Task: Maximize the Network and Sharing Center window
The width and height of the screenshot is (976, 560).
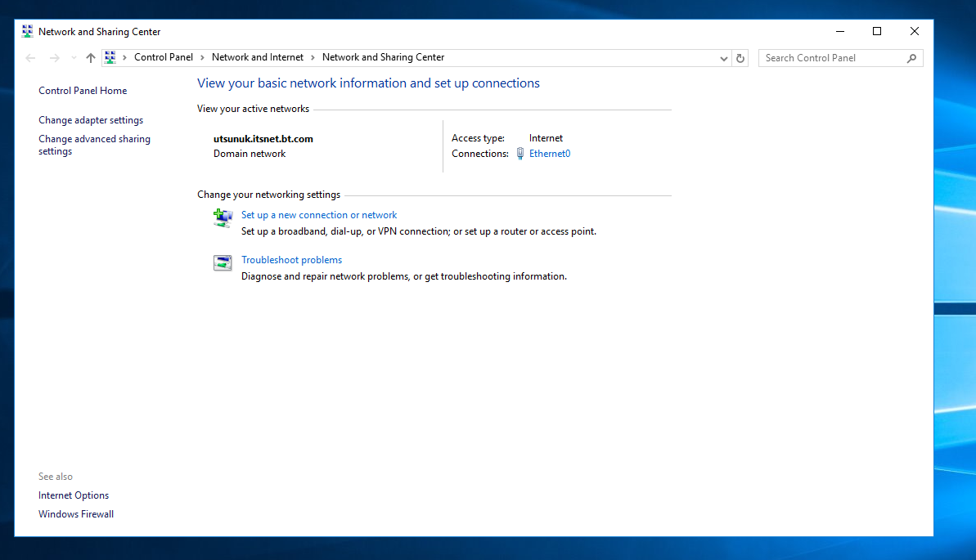Action: pyautogui.click(x=877, y=31)
